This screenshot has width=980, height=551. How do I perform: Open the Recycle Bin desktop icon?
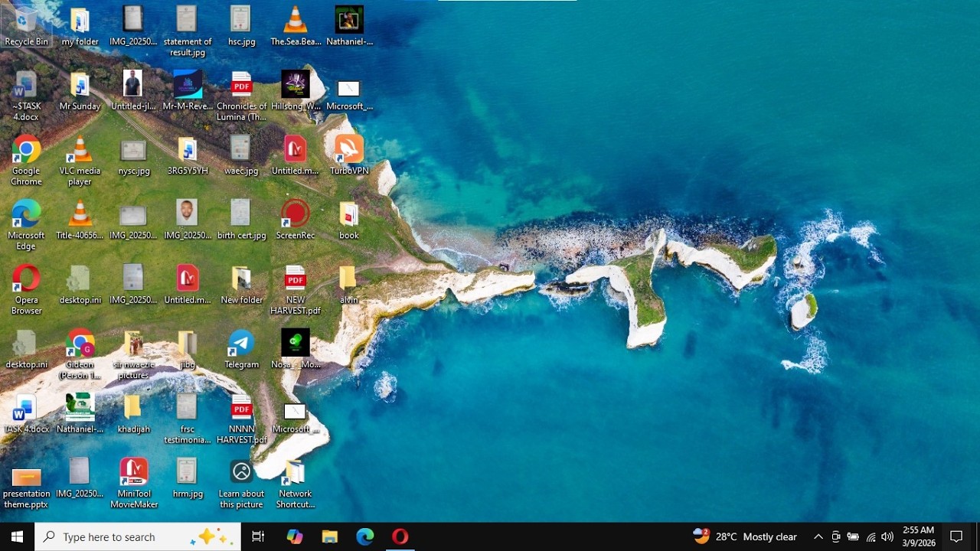tap(26, 26)
